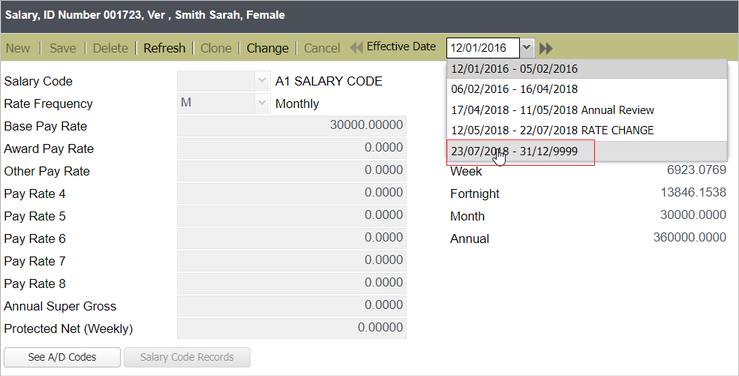This screenshot has width=739, height=376.
Task: Click the Fortnight rate value 13846.1538
Action: 693,192
